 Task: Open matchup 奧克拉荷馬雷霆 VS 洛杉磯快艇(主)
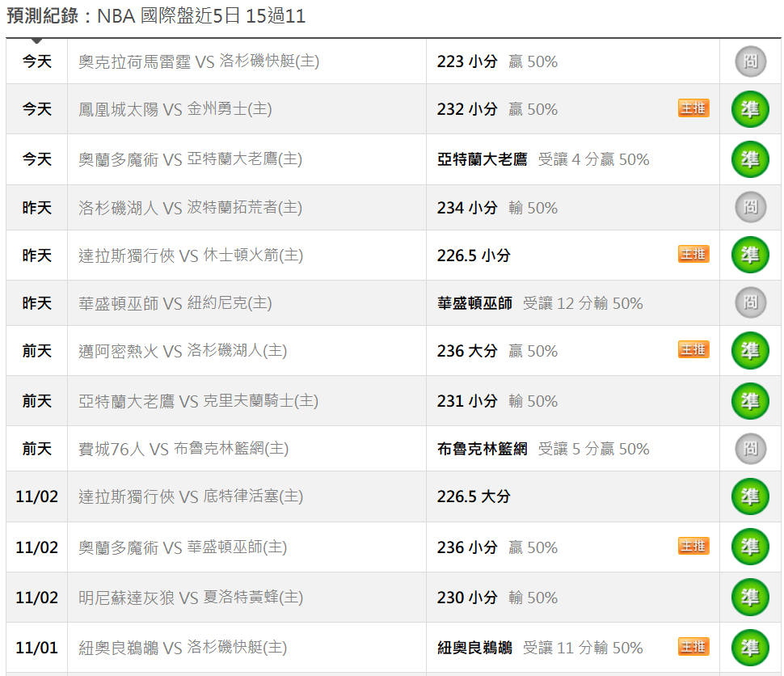[199, 61]
